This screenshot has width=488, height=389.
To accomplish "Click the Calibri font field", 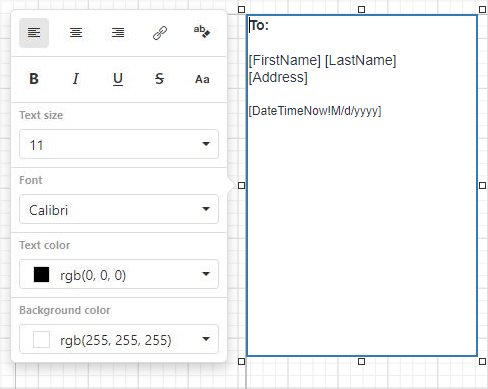I will point(119,209).
